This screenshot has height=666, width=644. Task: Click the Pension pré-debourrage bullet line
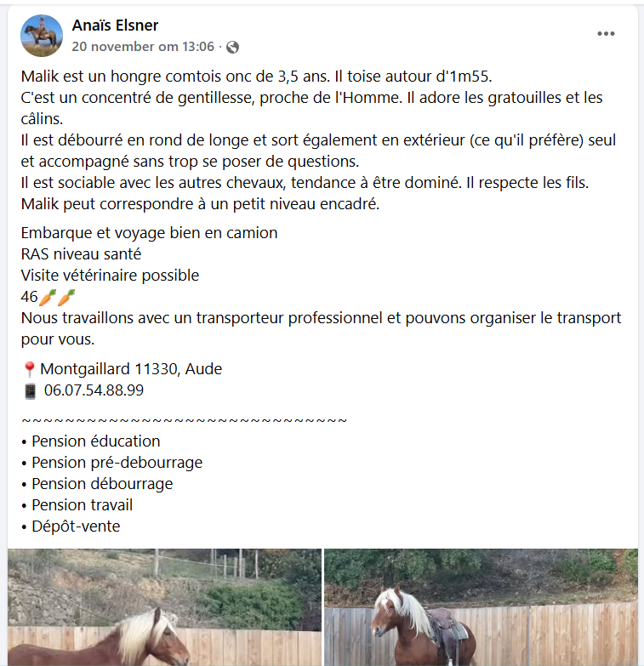pos(117,463)
